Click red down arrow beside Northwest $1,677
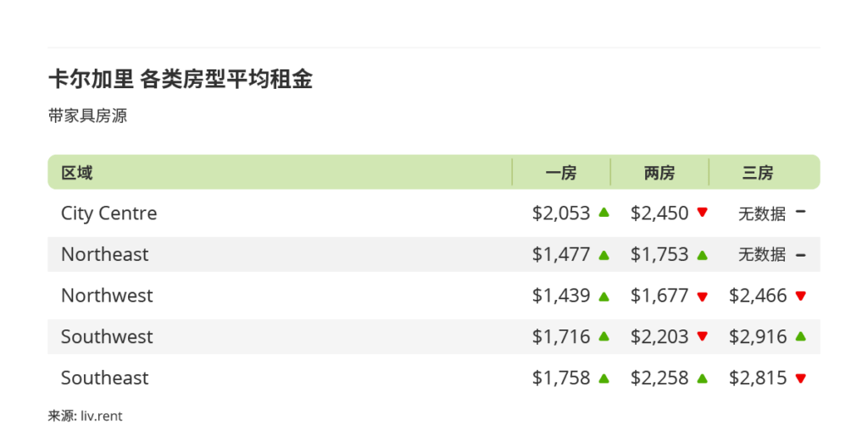 (702, 296)
